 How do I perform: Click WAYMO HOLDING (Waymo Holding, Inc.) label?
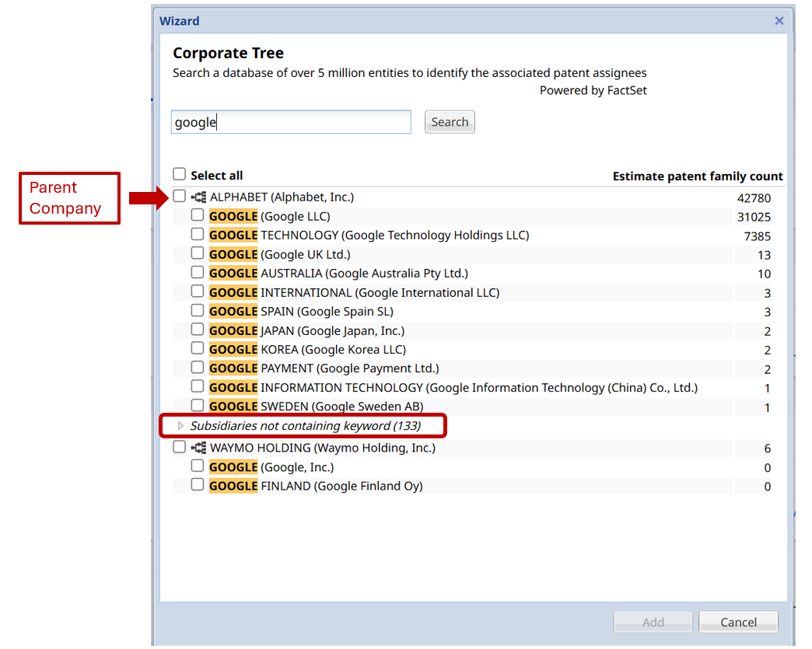[x=323, y=448]
